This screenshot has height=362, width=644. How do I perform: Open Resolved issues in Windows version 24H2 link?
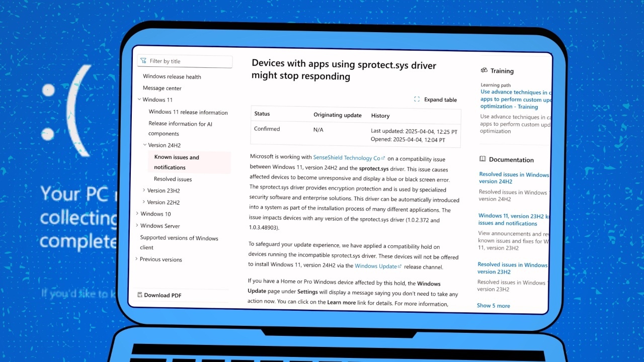tap(514, 178)
